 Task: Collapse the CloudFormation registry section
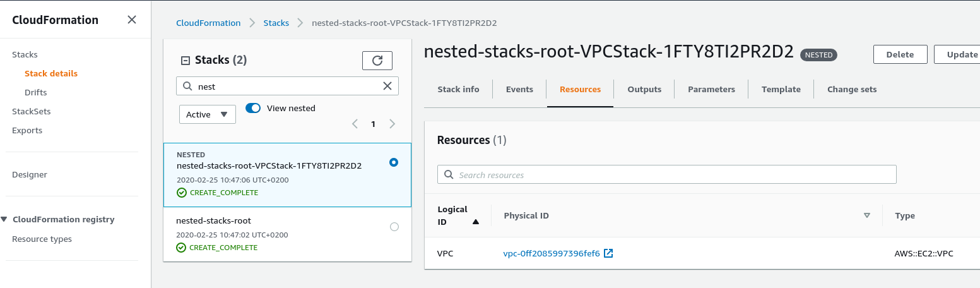point(5,219)
